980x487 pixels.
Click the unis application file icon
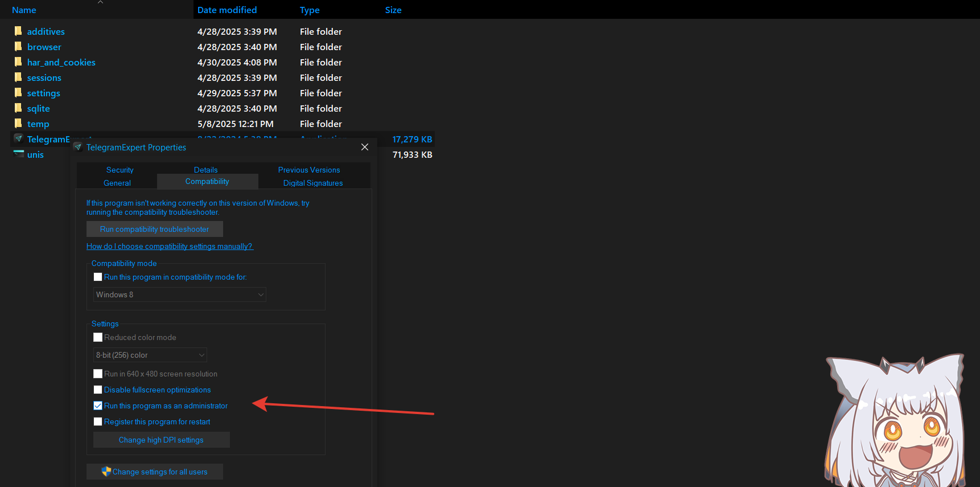click(x=19, y=154)
